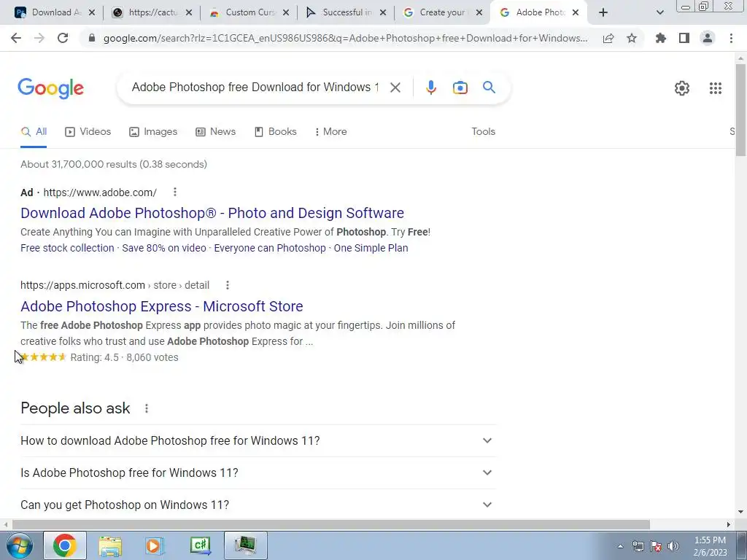747x560 pixels.
Task: Open 'Download Adobe Photoshop® - Photo and Design Software'
Action: 212,214
